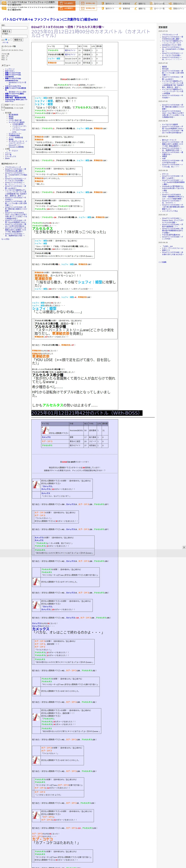Click 勇気の三服堂 author cell
186x868 pixels.
click(x=76, y=441)
